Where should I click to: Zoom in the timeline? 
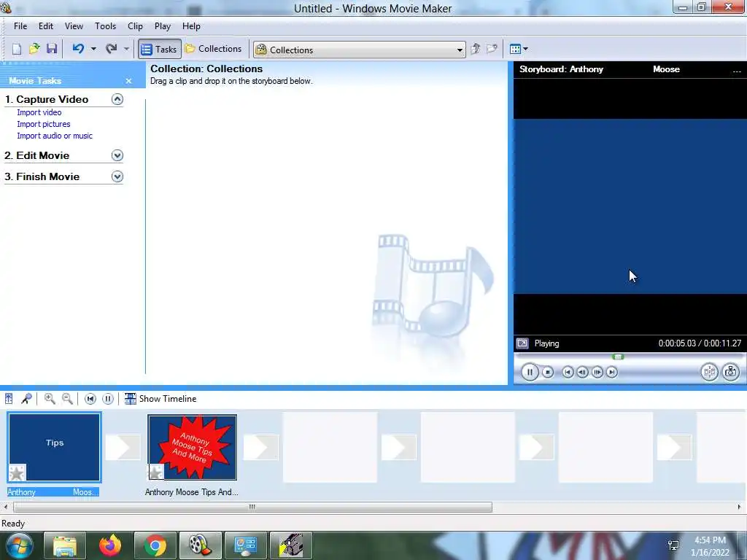(50, 399)
